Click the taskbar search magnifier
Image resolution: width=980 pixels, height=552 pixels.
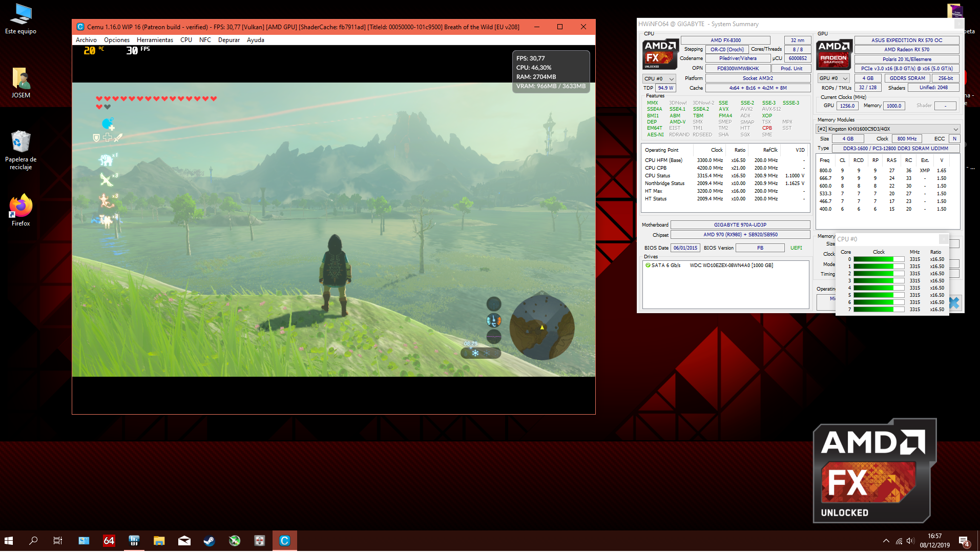(x=33, y=541)
